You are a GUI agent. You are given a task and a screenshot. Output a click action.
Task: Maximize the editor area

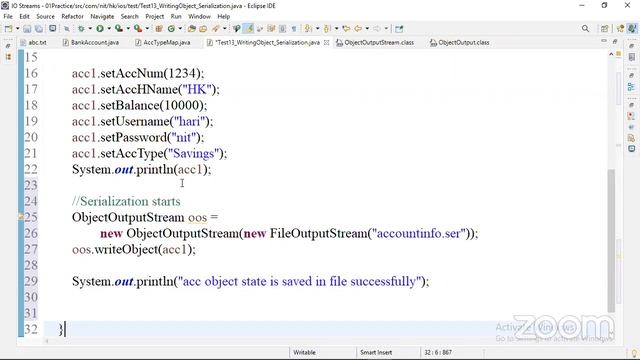click(615, 41)
